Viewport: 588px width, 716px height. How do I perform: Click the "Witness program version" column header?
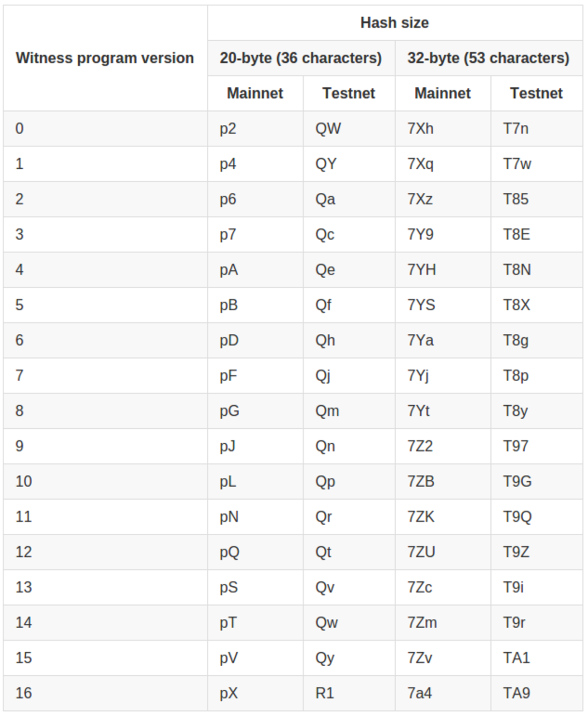pos(105,58)
